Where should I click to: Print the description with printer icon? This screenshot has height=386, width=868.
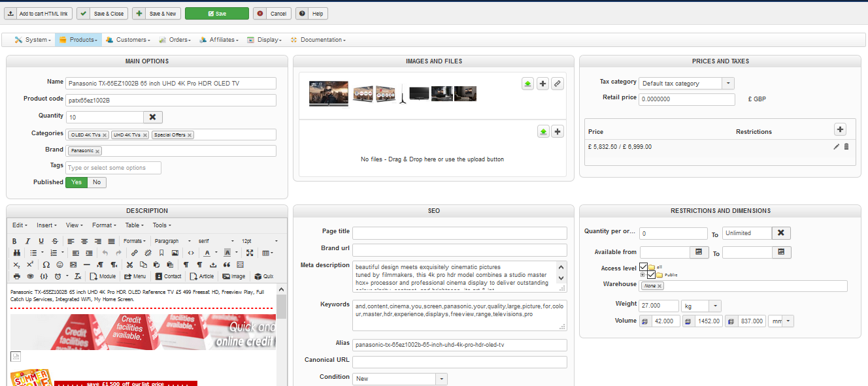point(16,276)
